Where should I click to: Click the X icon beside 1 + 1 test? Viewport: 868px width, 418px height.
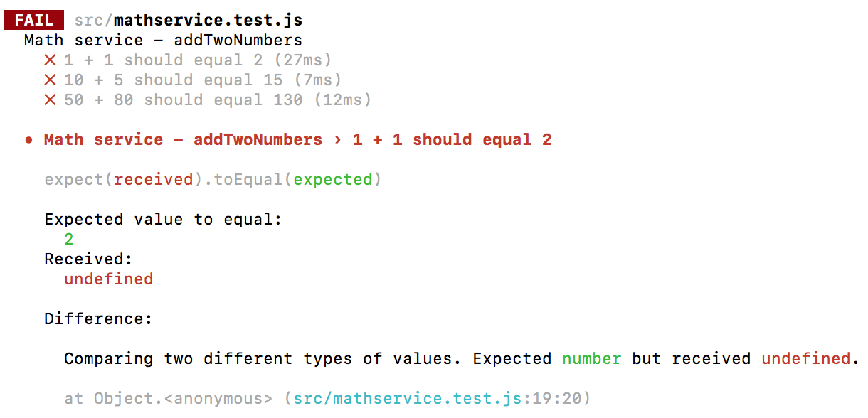pos(50,60)
